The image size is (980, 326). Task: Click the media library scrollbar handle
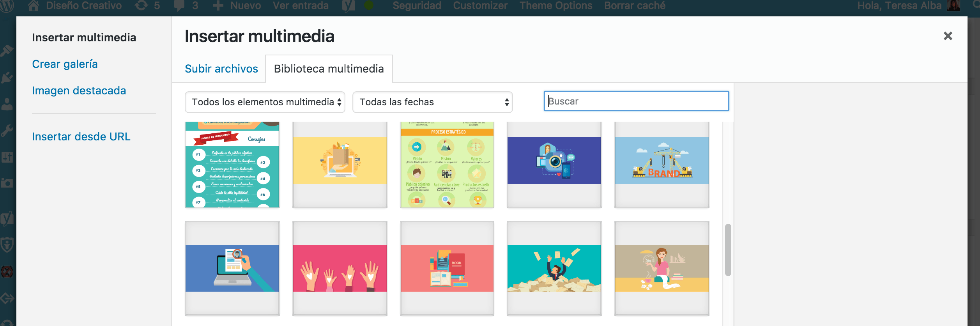click(x=728, y=250)
